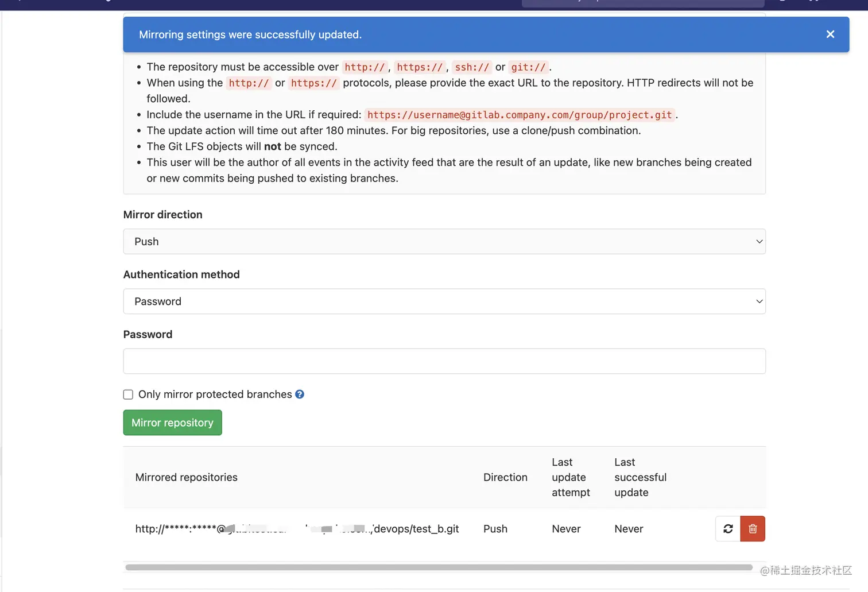
Task: Click the green Mirror repository button
Action: [x=172, y=423]
